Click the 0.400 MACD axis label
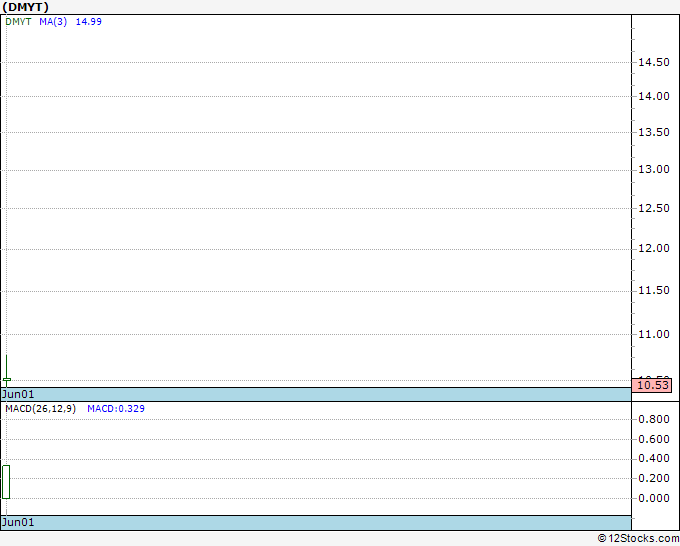The height and width of the screenshot is (546, 680). coord(654,458)
